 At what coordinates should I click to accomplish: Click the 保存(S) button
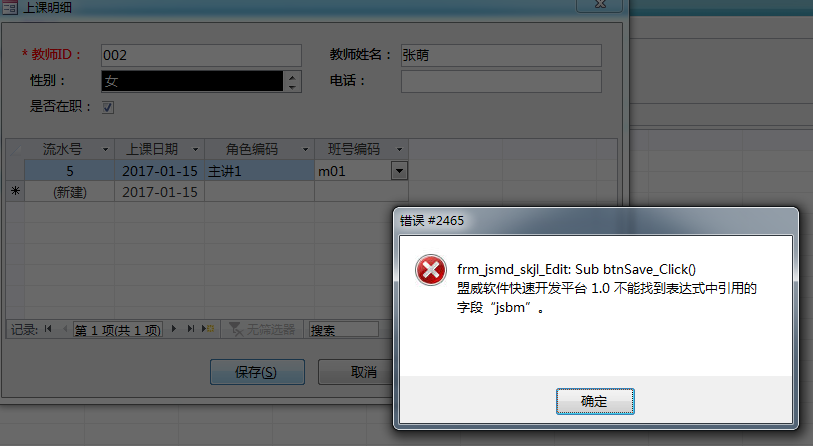257,372
